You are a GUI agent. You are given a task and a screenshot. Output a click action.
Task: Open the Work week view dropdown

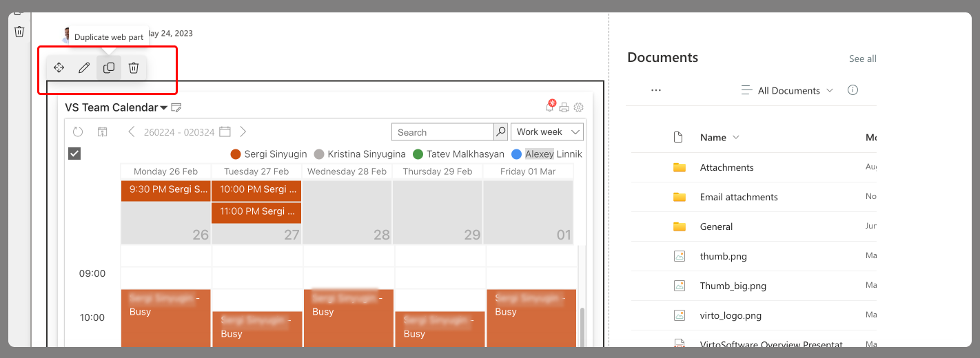(547, 132)
